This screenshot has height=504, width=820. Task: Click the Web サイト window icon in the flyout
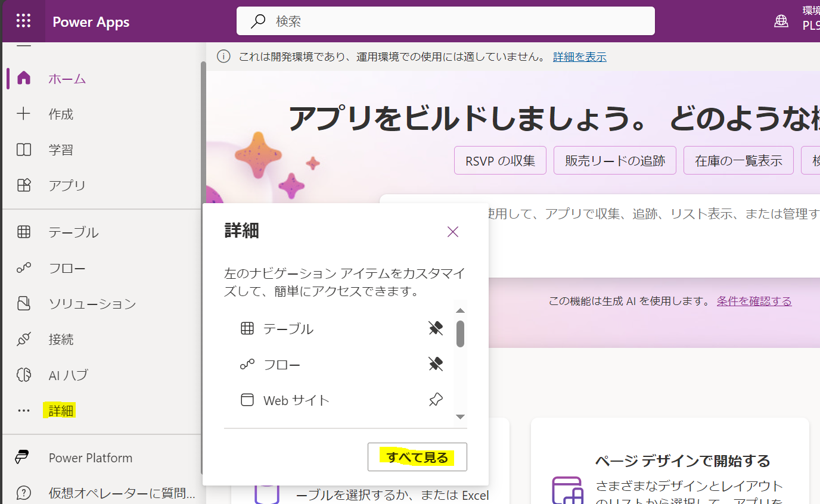[247, 400]
